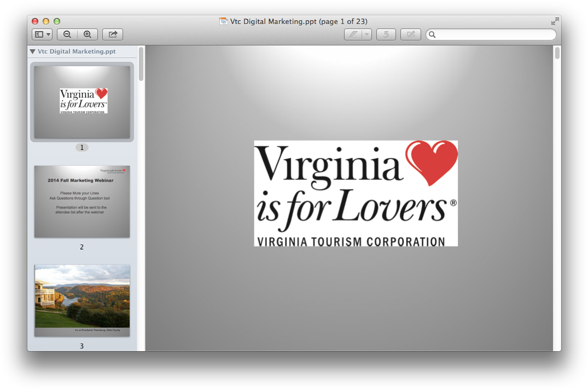Select the river landscape slide 3 thumbnail
The height and width of the screenshot is (390, 588).
(x=82, y=300)
